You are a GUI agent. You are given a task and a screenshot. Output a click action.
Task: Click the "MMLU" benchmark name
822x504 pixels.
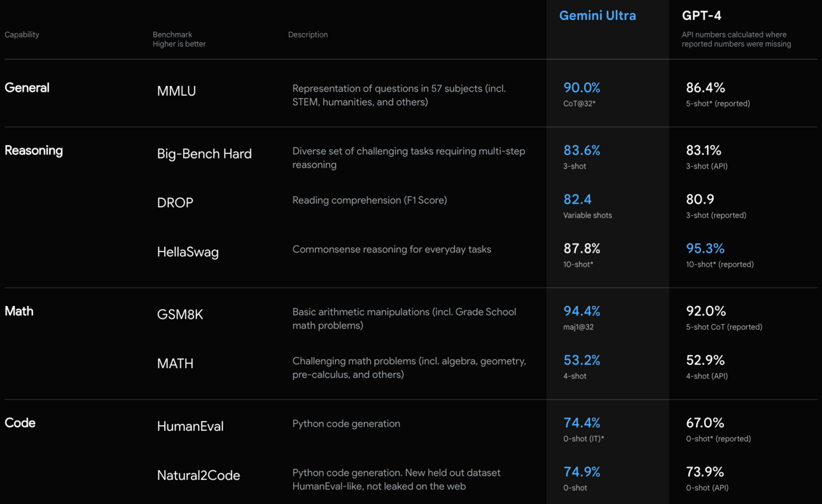[176, 91]
